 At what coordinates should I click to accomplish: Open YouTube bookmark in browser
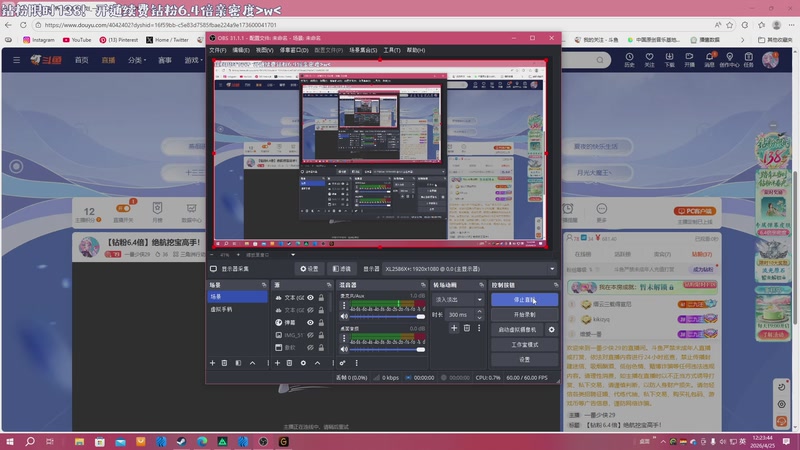coord(77,40)
